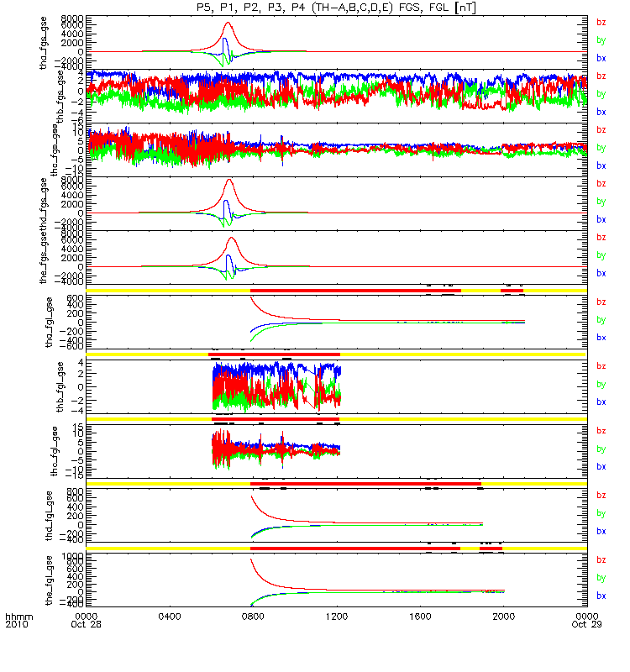Click the red bz peak in thd_fgs_gse panel
This screenshot has height=672, width=630.
pos(229,180)
